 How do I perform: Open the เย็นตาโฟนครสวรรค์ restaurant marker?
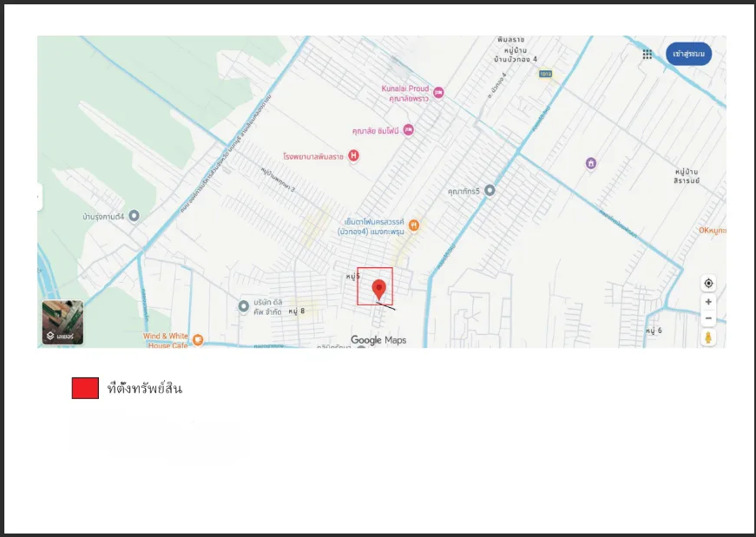[414, 225]
